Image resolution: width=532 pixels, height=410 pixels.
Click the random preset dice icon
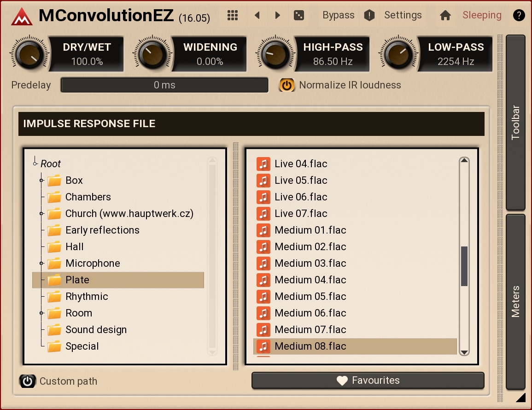click(x=299, y=15)
